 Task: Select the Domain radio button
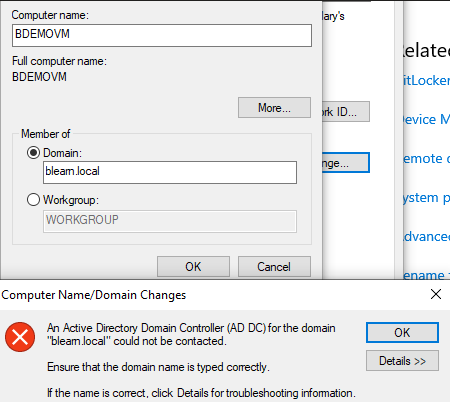click(x=33, y=153)
